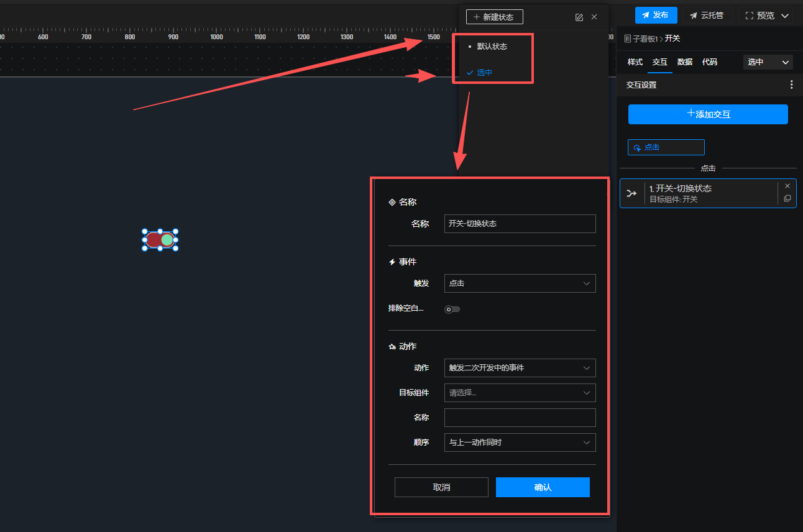Click the 名称 field containing 开关-切换状态

click(520, 224)
